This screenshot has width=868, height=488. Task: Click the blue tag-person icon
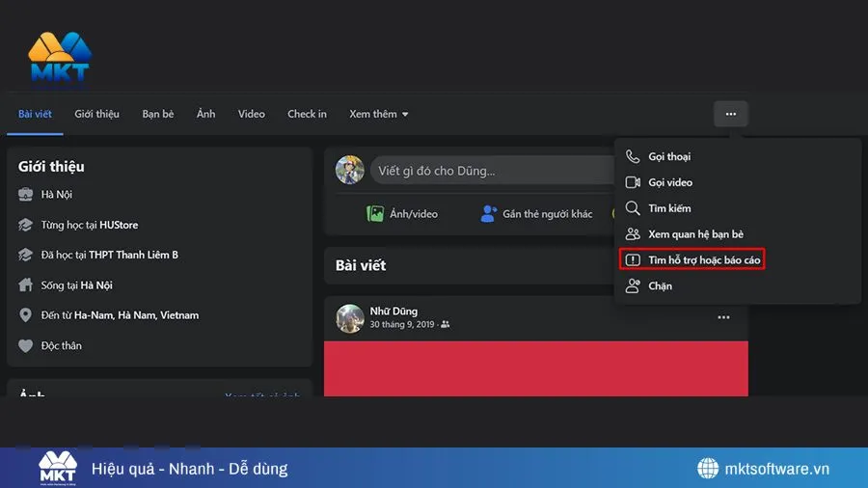click(488, 213)
